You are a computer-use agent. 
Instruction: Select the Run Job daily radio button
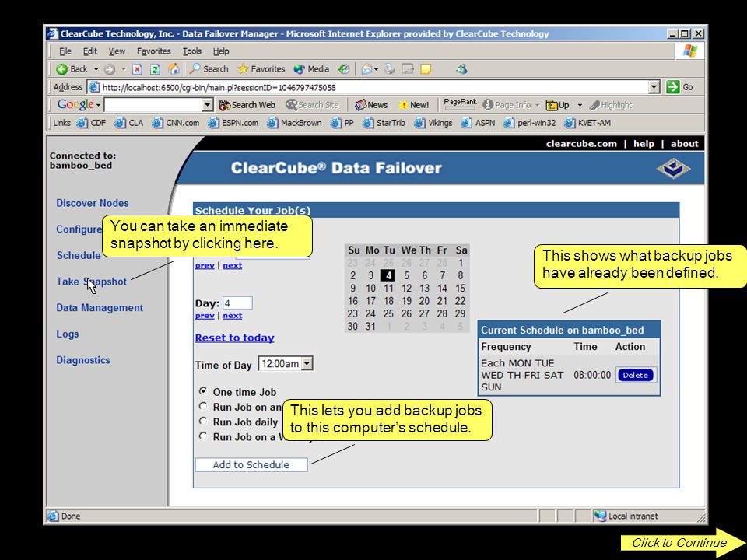[203, 421]
